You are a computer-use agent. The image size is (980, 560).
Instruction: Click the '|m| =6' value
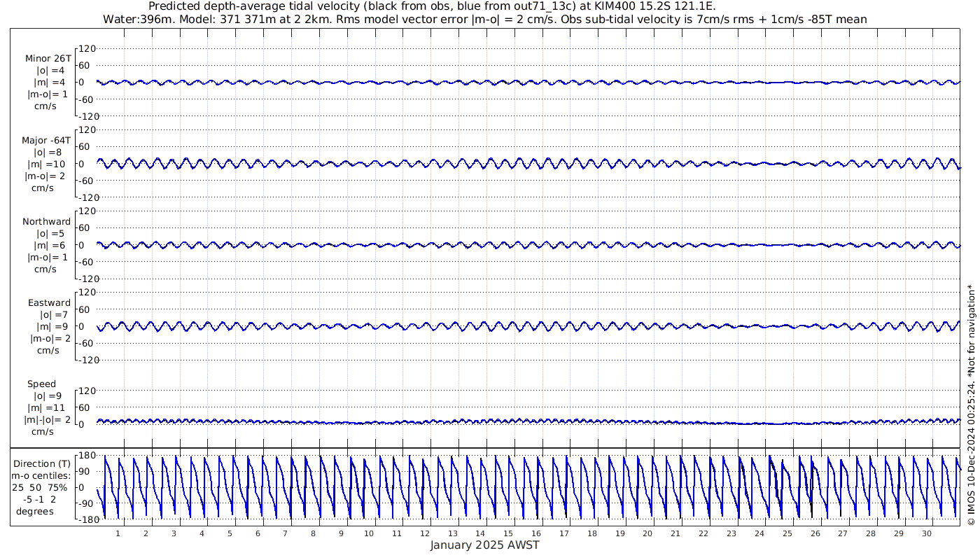[50, 245]
